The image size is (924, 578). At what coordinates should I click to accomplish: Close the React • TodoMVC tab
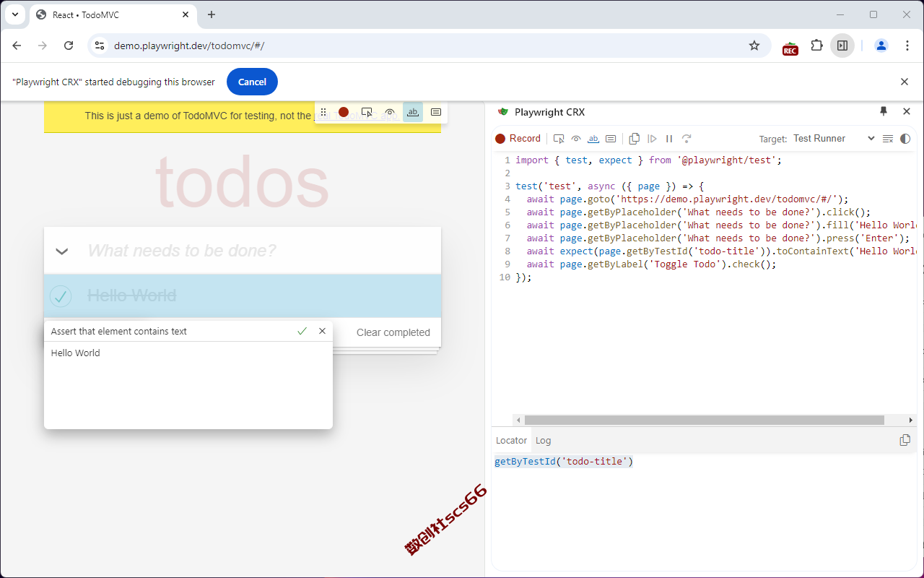click(x=185, y=15)
